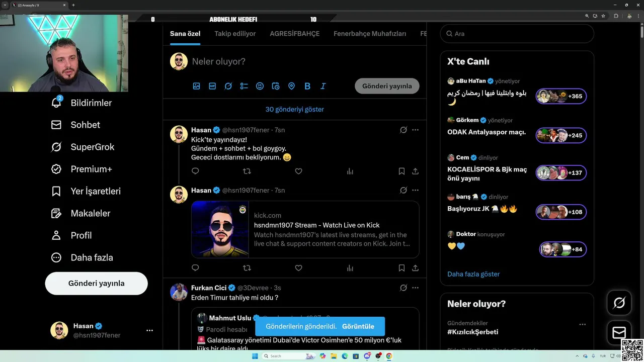Viewport: 644px width, 362px height.
Task: Open #KızılcıkŞerbeti trending topic
Action: tap(472, 332)
